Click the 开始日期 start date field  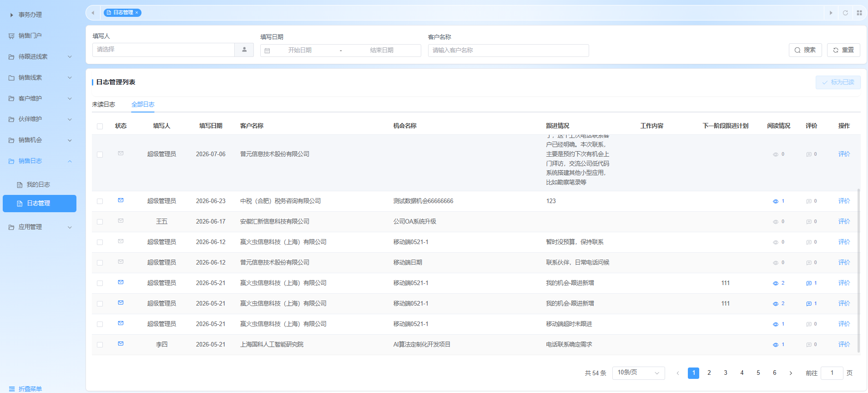[300, 51]
